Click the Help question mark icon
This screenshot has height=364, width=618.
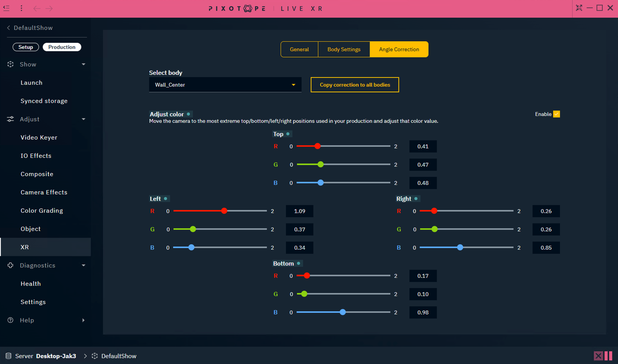pyautogui.click(x=10, y=320)
